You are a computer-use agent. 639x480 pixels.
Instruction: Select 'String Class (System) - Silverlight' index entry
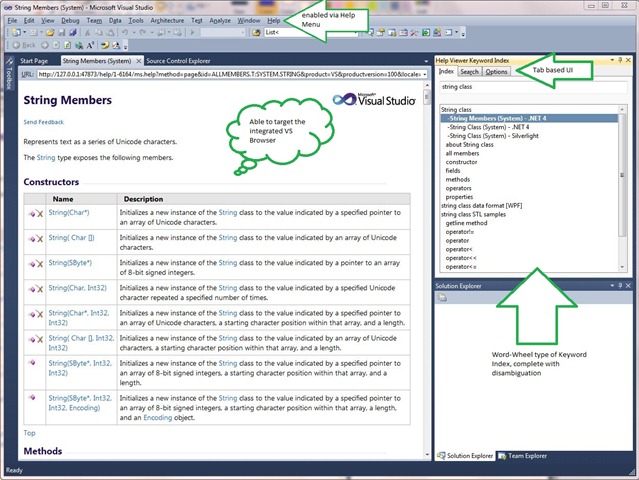coord(492,136)
